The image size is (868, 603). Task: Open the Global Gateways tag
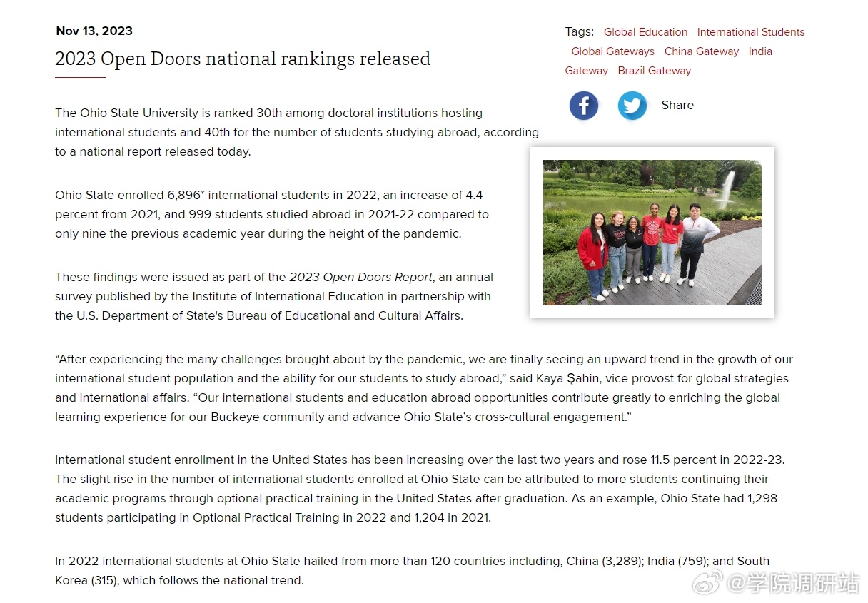pyautogui.click(x=612, y=51)
